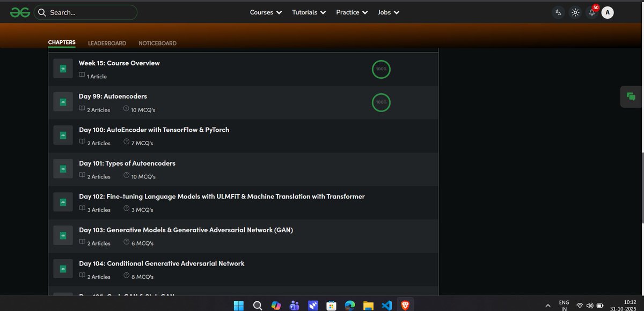Screen dimensions: 644x311
Task: Click the Week 15 chapter thumbnail icon
Action: tap(63, 69)
